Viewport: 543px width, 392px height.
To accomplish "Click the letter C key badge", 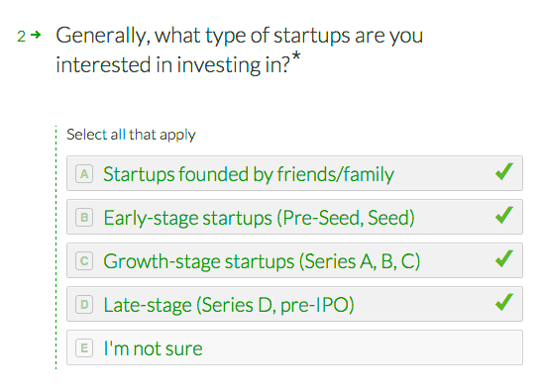I will (x=84, y=261).
